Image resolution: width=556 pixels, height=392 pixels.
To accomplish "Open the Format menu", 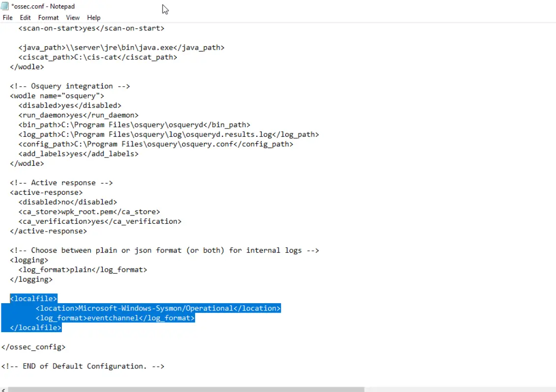I will pos(48,18).
